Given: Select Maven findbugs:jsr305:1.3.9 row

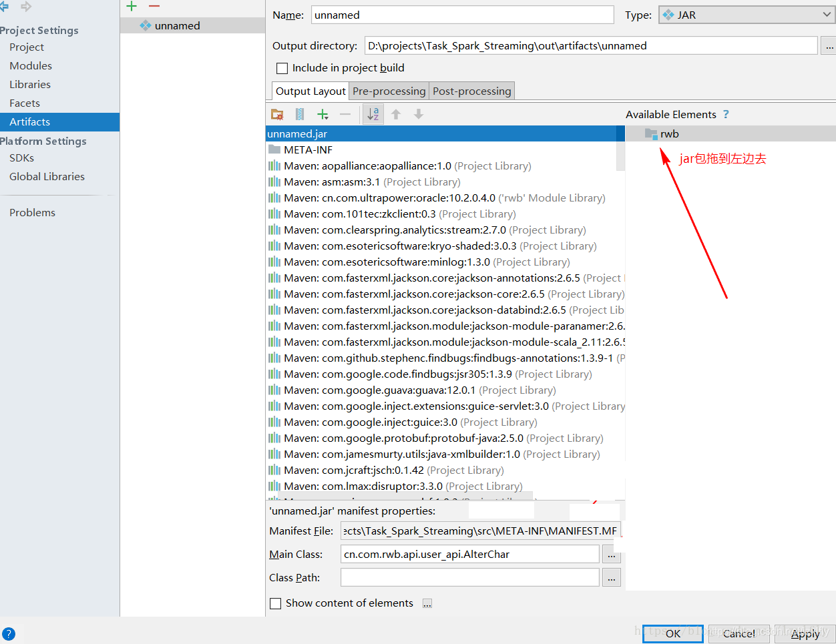Looking at the screenshot, I should (445, 374).
